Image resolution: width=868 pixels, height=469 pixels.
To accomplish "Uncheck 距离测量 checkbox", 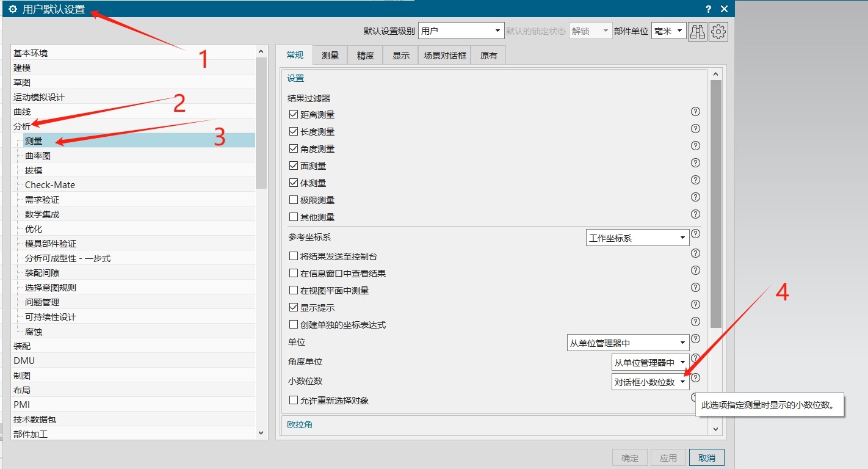I will point(294,114).
